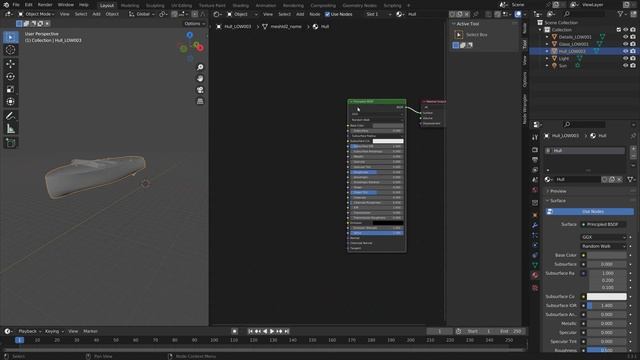Open the Tool properties tab icon
This screenshot has width=640, height=360.
click(x=535, y=138)
